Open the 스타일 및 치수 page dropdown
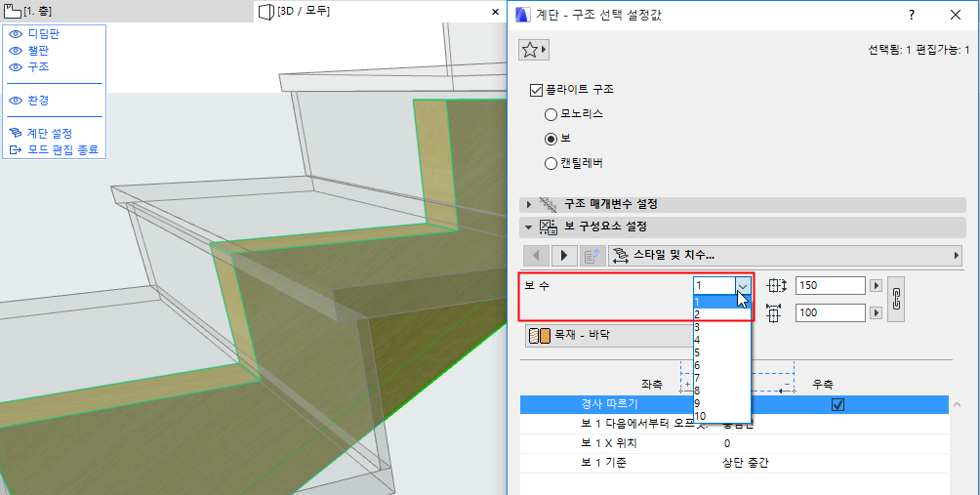The width and height of the screenshot is (980, 495). click(785, 255)
